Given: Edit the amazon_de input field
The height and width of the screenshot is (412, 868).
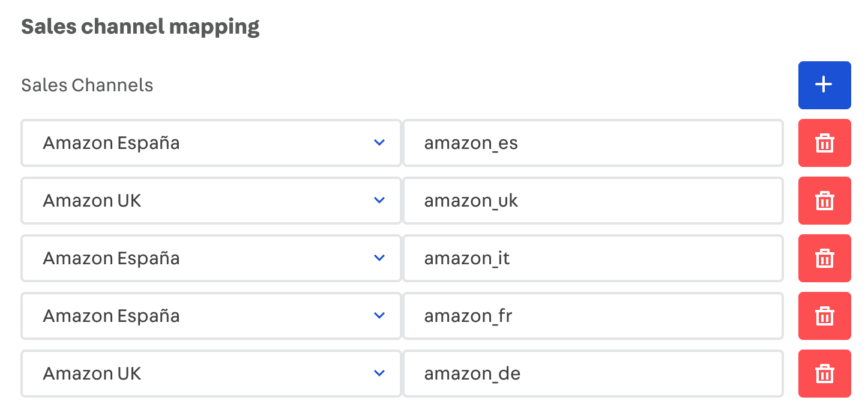Looking at the screenshot, I should click(592, 374).
